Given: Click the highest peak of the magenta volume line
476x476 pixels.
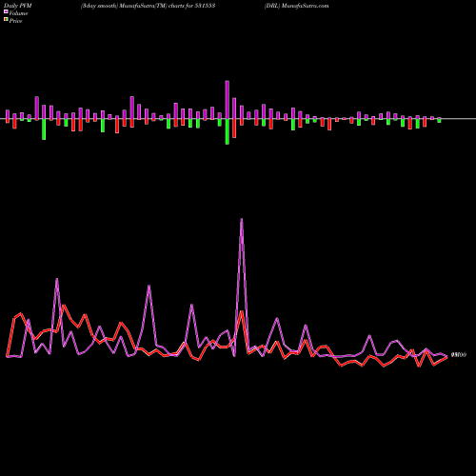Looking at the screenshot, I should pyautogui.click(x=242, y=220).
